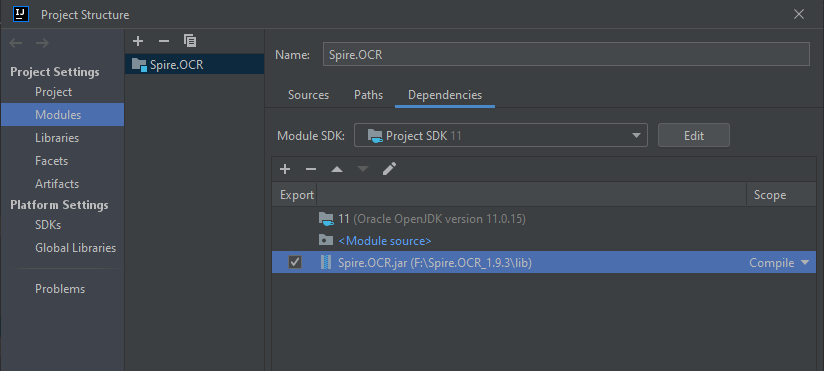Edit the selected dependency with pencil icon
This screenshot has height=371, width=824.
pyautogui.click(x=389, y=169)
